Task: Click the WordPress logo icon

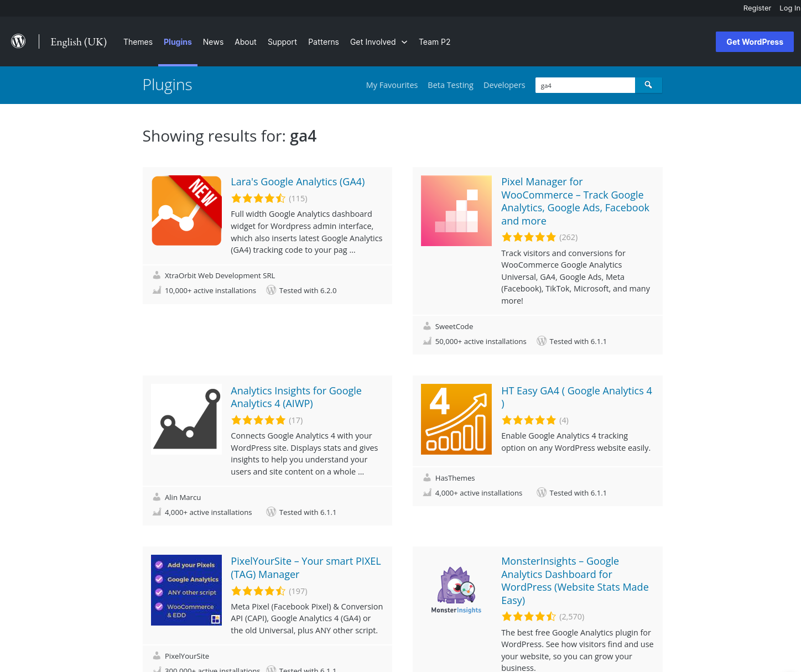Action: 18,41
